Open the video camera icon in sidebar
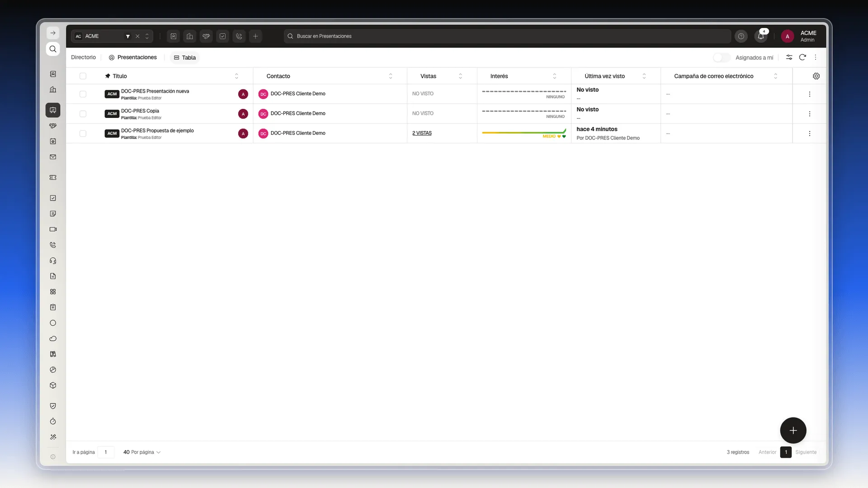868x488 pixels. tap(53, 229)
